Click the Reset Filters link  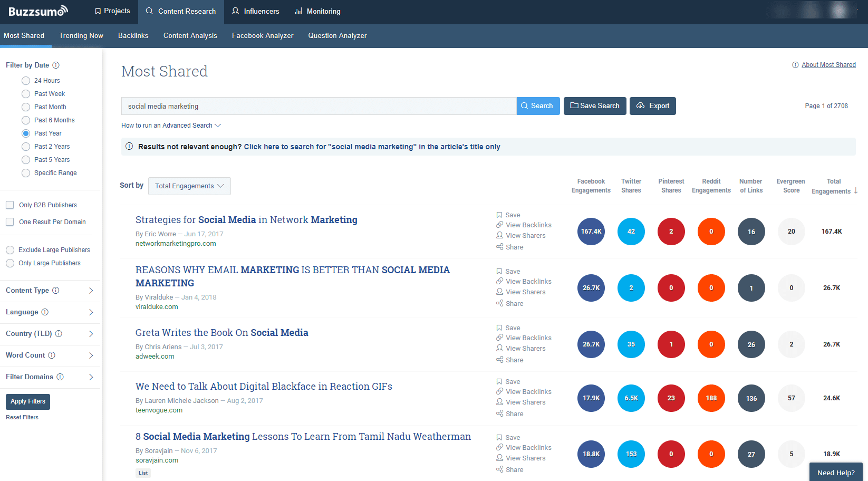click(x=22, y=418)
